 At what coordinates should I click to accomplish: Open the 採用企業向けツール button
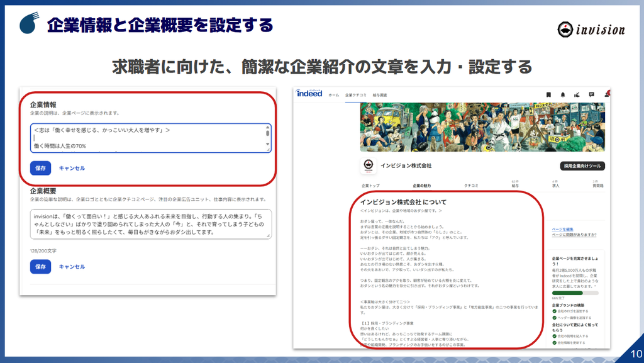582,166
